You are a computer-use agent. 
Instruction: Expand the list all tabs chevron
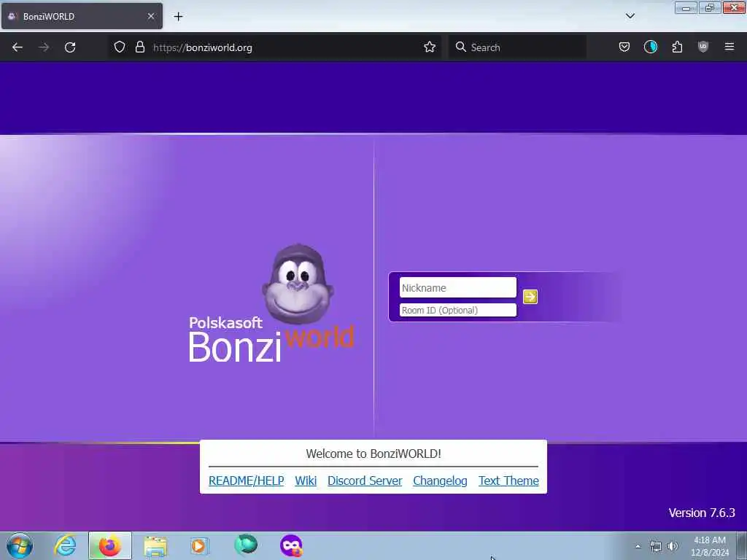click(630, 16)
